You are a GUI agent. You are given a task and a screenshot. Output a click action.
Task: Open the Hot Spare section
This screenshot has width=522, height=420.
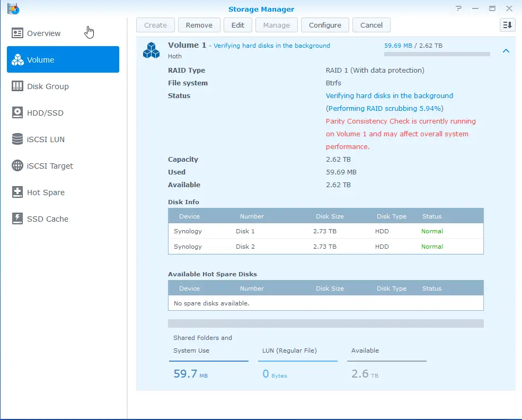click(x=46, y=192)
